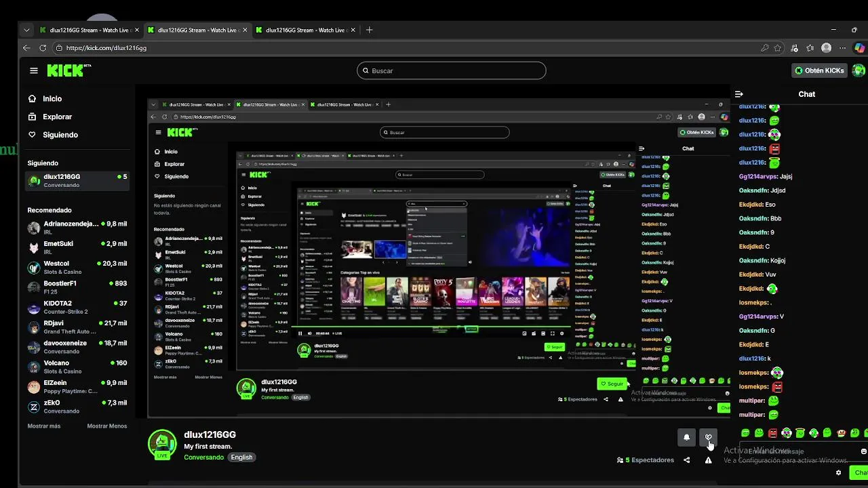This screenshot has height=488, width=868.
Task: Go back with browser arrow
Action: coord(26,48)
